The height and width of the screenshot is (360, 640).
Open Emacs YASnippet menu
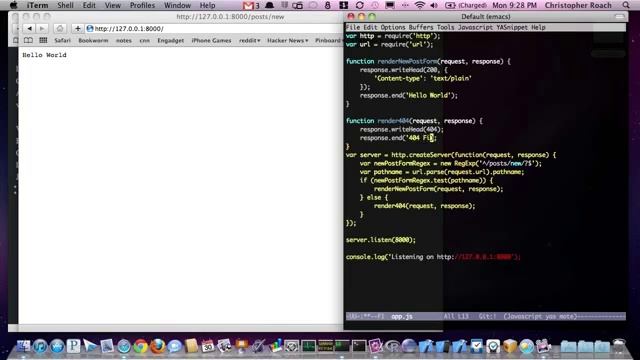[512, 27]
